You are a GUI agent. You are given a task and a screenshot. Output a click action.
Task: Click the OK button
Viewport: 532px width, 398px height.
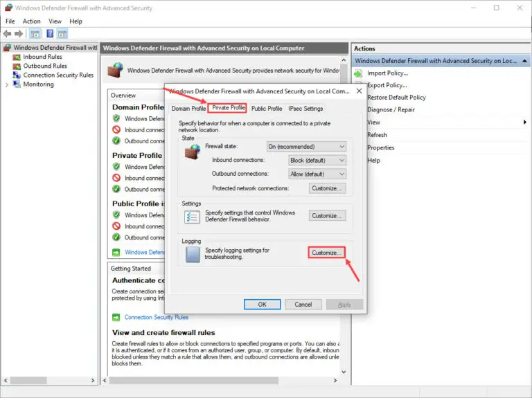point(263,305)
